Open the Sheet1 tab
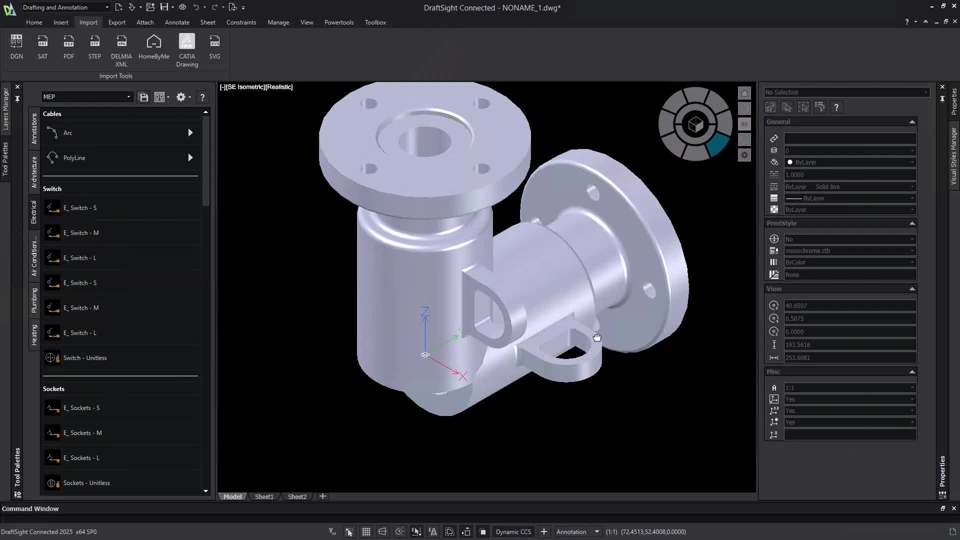The image size is (960, 540). (x=264, y=497)
